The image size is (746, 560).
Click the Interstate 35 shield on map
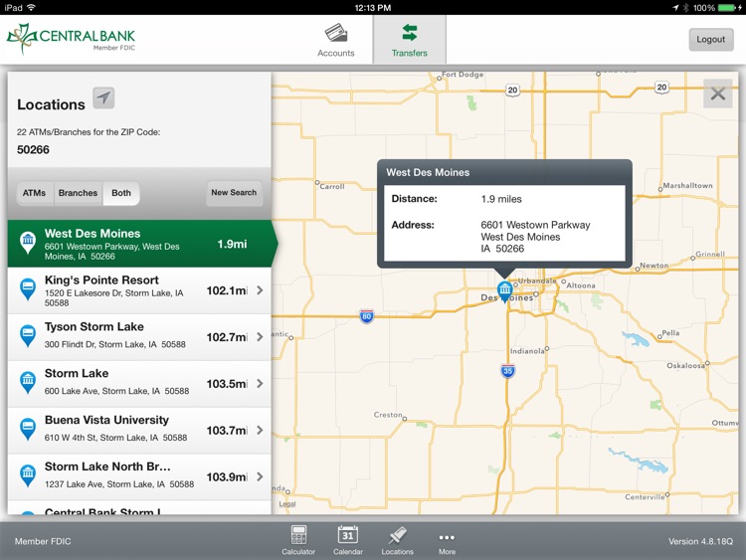(507, 371)
